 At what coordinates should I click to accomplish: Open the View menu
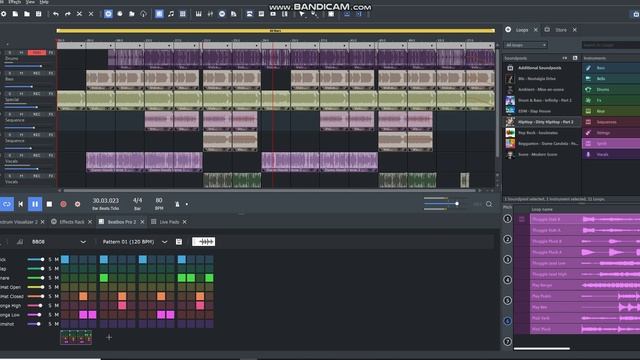click(x=30, y=2)
